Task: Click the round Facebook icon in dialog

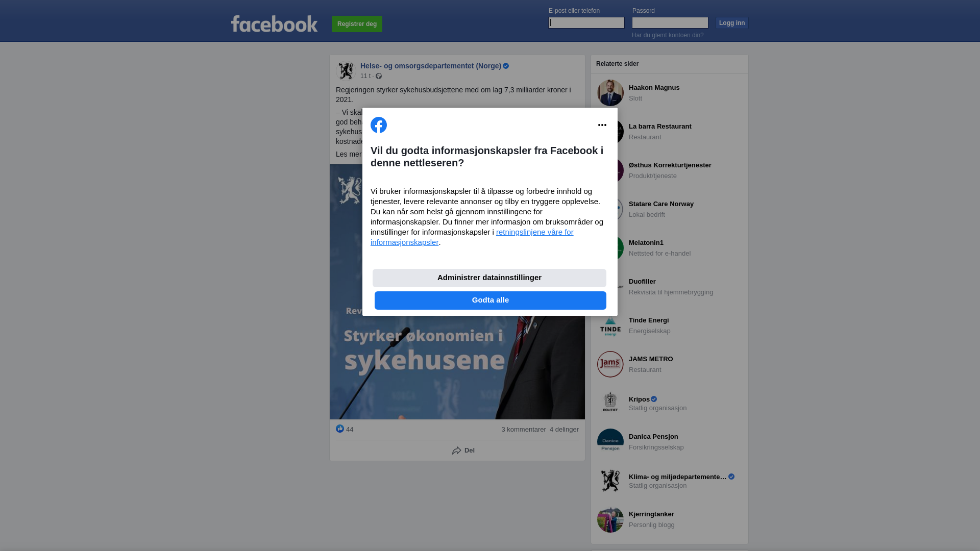Action: point(379,125)
